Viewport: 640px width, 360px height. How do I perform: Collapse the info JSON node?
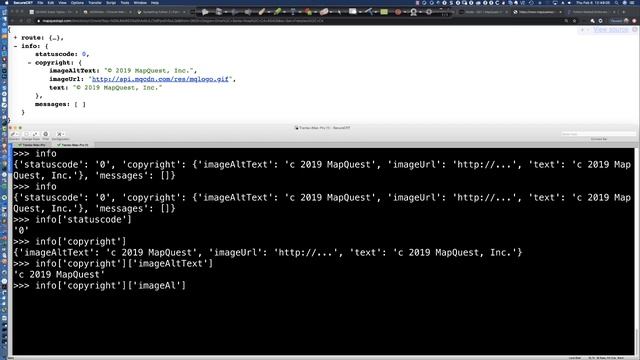pyautogui.click(x=16, y=46)
